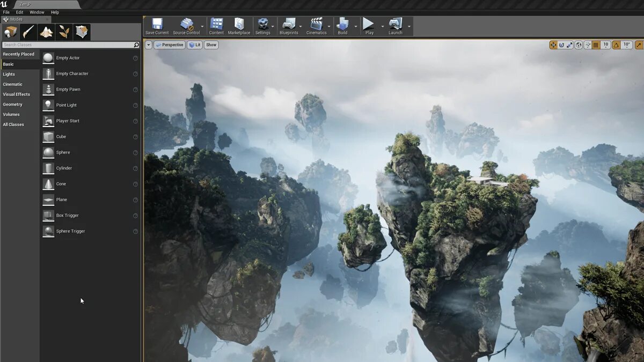Screen dimensions: 644x362
Task: Expand Play options dropdown arrow
Action: 383,26
